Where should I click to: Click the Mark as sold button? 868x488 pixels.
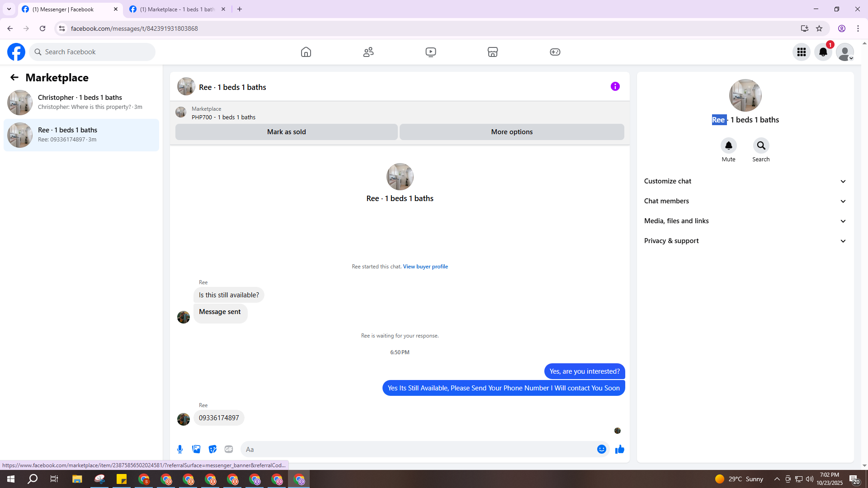coord(286,132)
